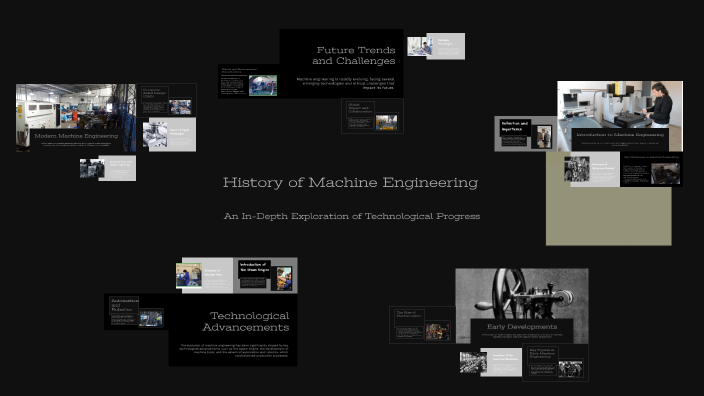Open the "Global Impact and Collaboration" subtopic slide

point(372,116)
